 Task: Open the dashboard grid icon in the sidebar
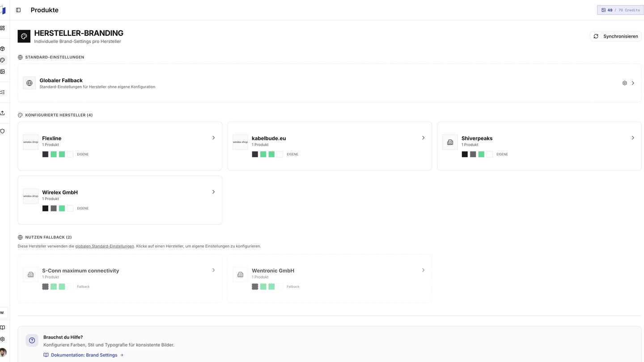2,28
